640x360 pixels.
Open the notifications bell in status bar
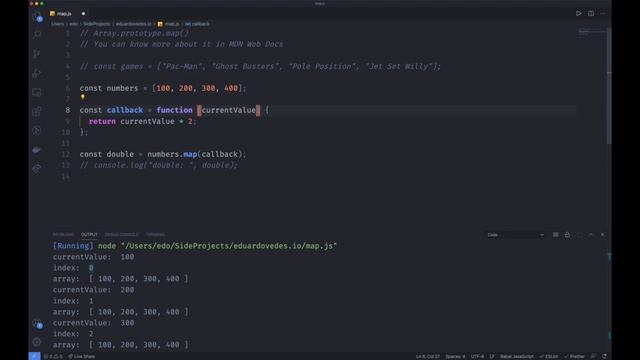604,356
